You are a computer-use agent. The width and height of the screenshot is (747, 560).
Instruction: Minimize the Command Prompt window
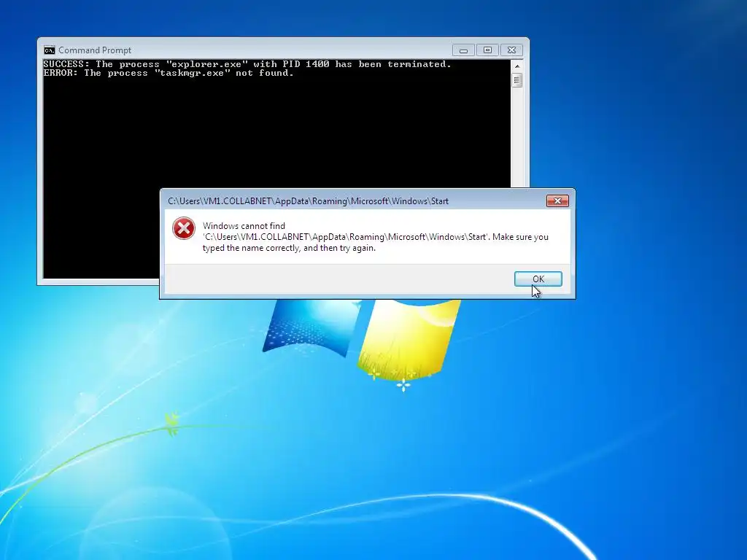pos(463,50)
